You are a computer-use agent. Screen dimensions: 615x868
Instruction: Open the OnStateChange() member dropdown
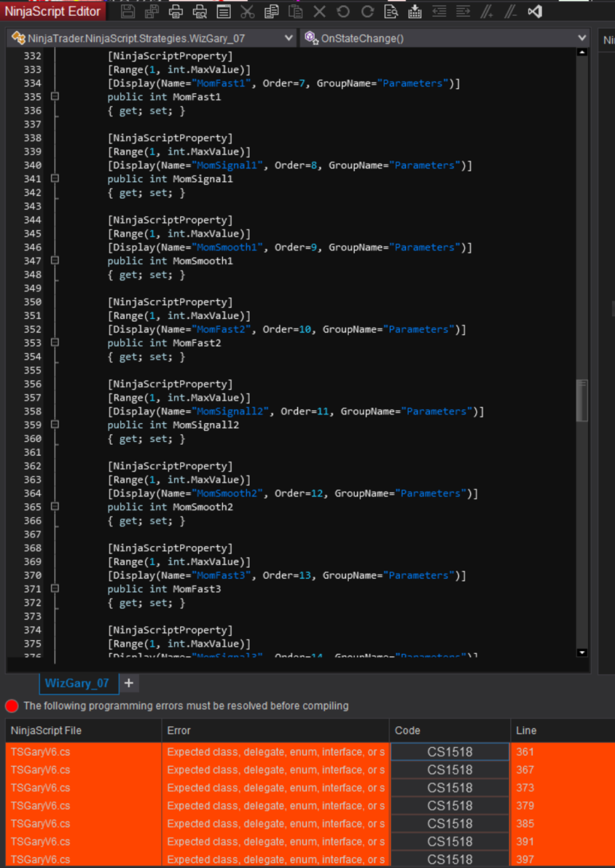point(445,38)
